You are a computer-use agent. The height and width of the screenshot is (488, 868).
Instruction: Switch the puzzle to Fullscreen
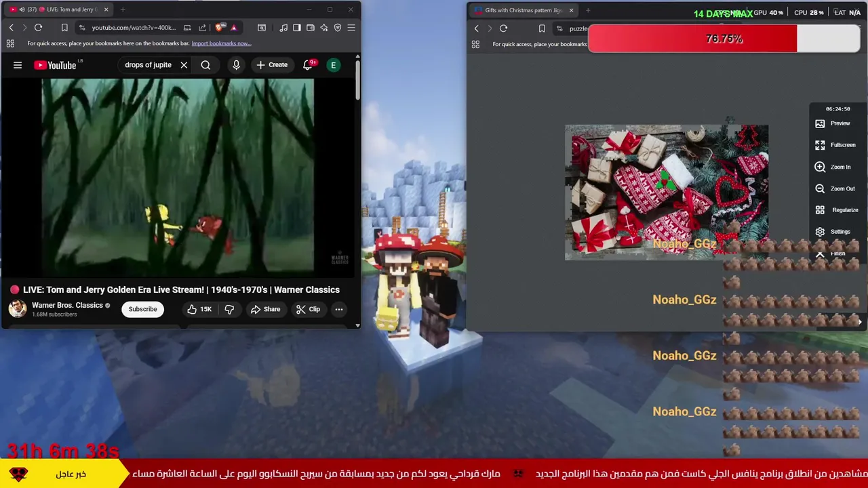(x=835, y=145)
